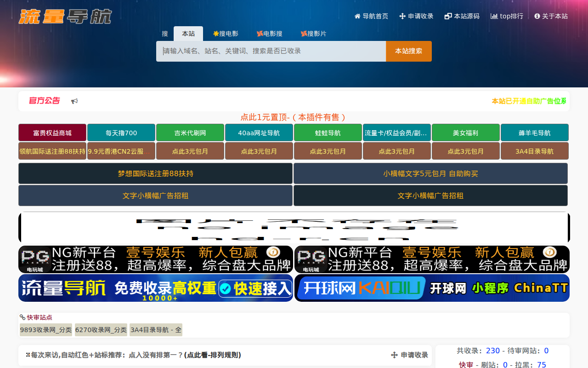588x368 pixels.
Task: Open the 领航国际送注册88扶持 link
Action: point(52,151)
